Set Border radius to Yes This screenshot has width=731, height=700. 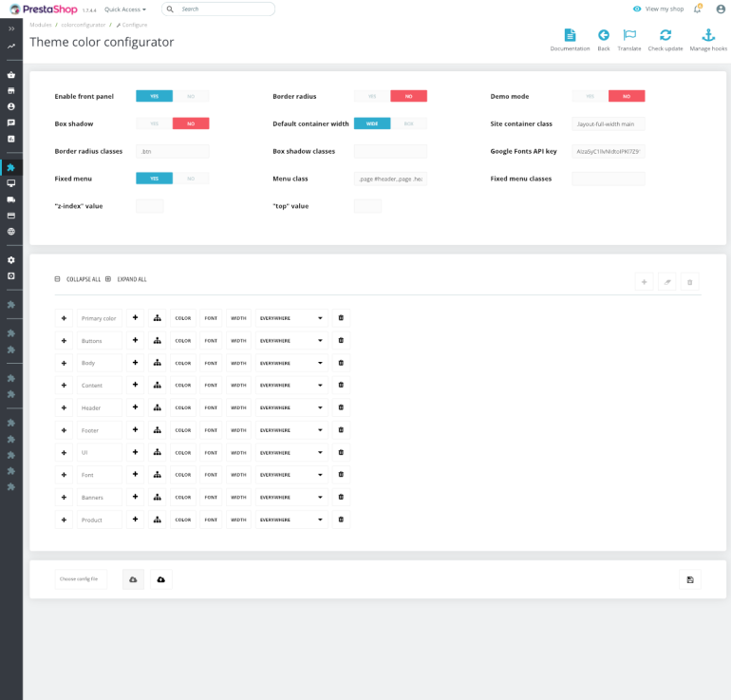tap(372, 96)
